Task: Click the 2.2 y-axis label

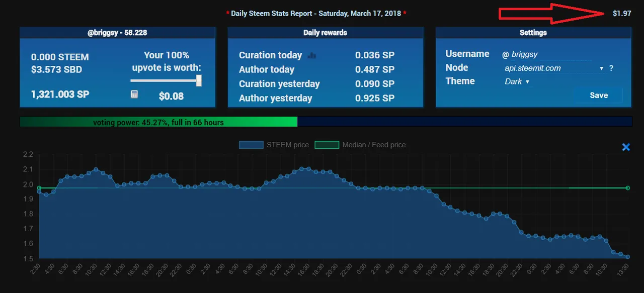Action: pos(28,154)
